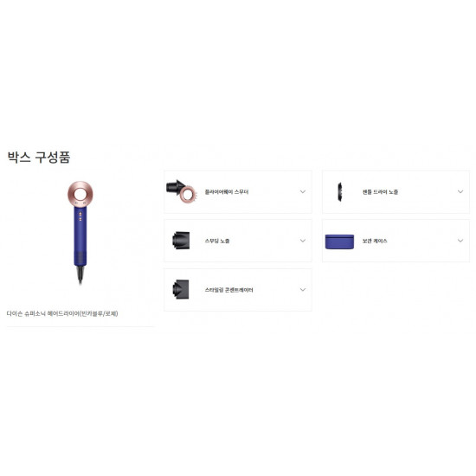Click the 스타일링 콘센트레이터 label text
This screenshot has width=476, height=476.
pyautogui.click(x=228, y=290)
